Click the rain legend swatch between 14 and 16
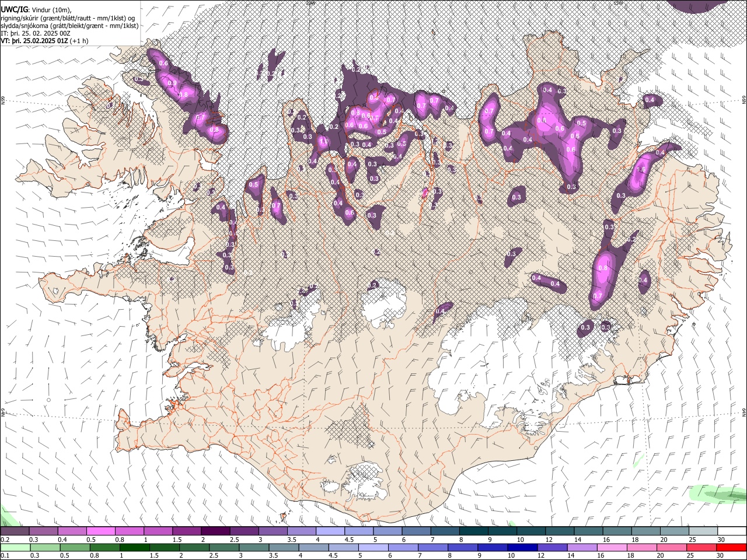This screenshot has width=747, height=560. (x=582, y=548)
